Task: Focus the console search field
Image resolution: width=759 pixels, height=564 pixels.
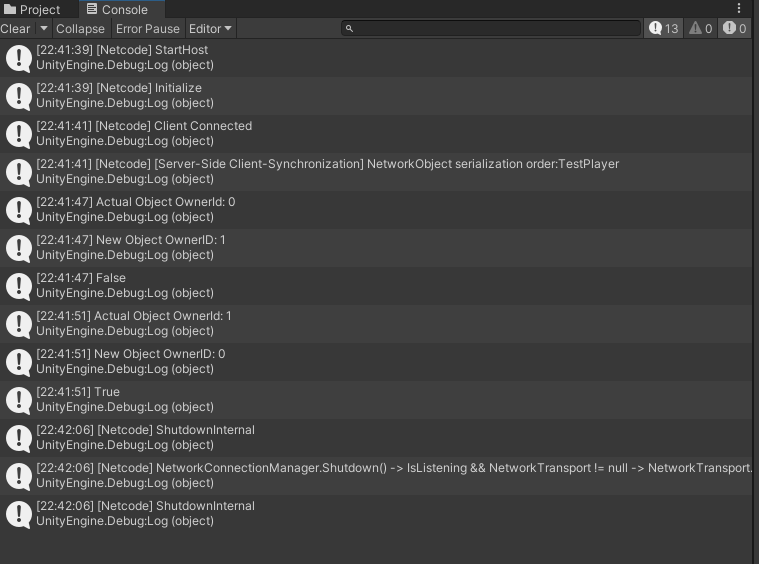Action: tap(491, 29)
